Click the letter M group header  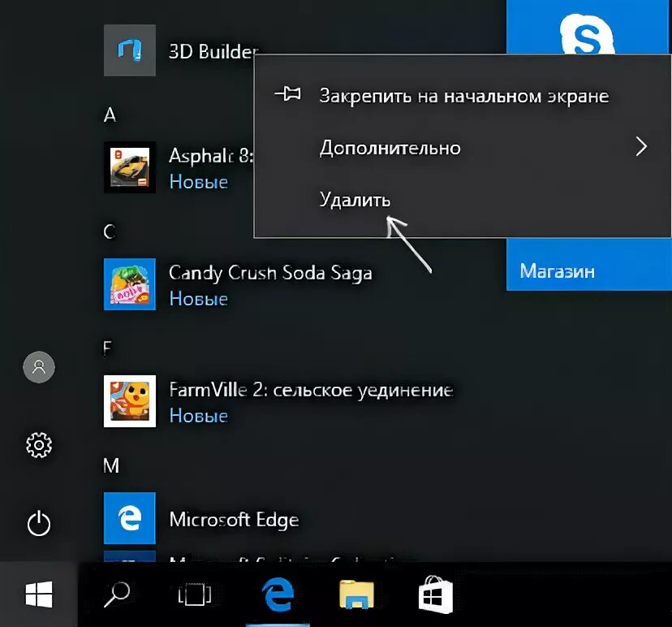click(x=111, y=465)
